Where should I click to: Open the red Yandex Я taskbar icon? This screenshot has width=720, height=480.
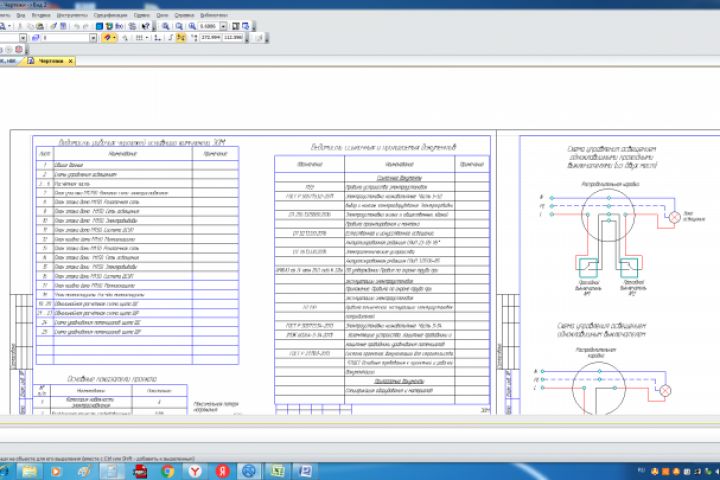223,471
